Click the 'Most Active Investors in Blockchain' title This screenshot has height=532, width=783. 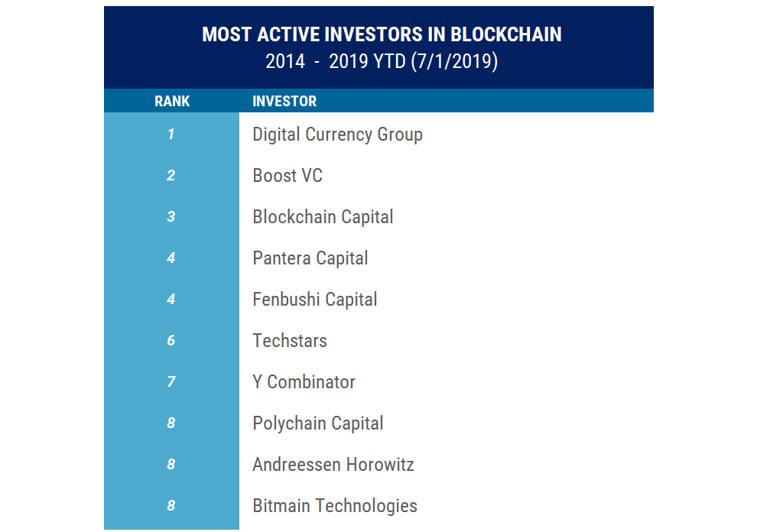[382, 34]
